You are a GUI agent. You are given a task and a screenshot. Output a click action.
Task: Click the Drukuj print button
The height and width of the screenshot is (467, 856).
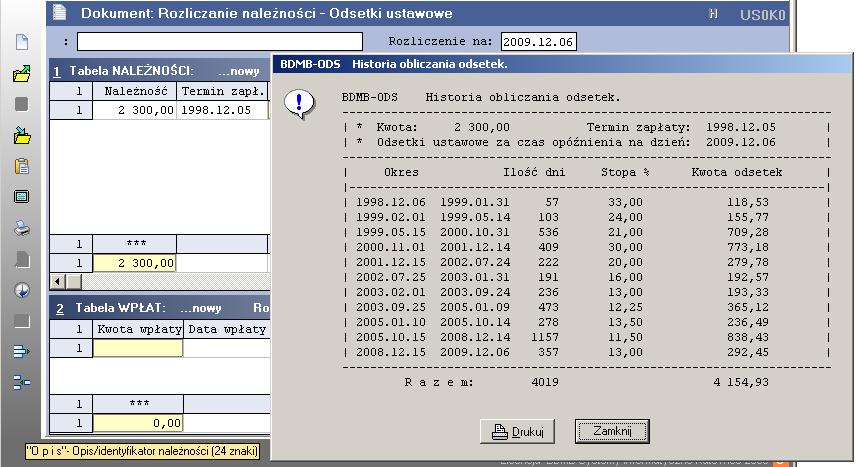tap(518, 431)
